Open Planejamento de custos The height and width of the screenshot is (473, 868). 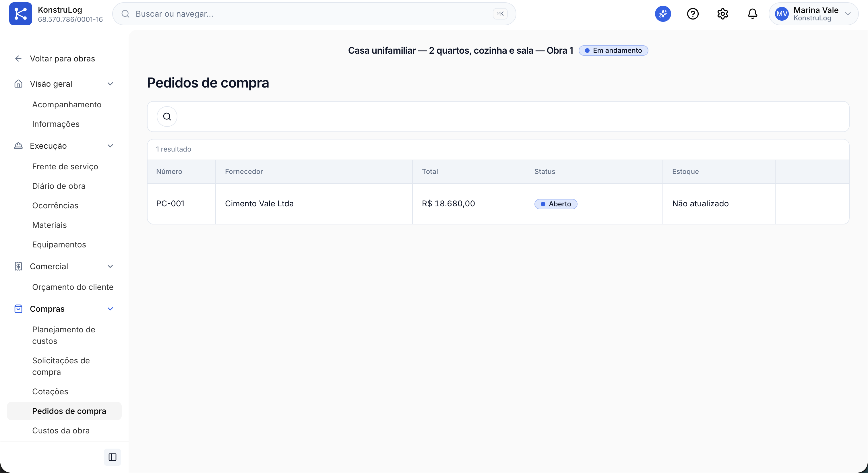point(64,335)
